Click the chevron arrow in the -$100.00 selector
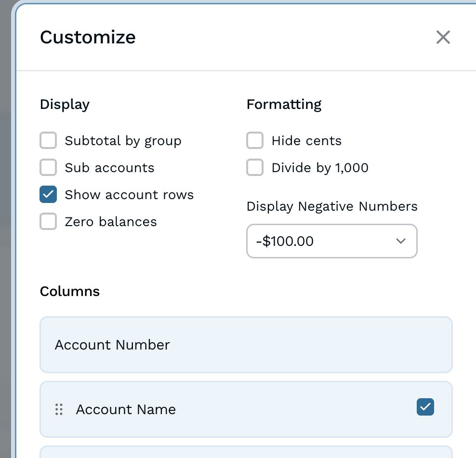Screen dimensions: 476x458 tap(400, 241)
